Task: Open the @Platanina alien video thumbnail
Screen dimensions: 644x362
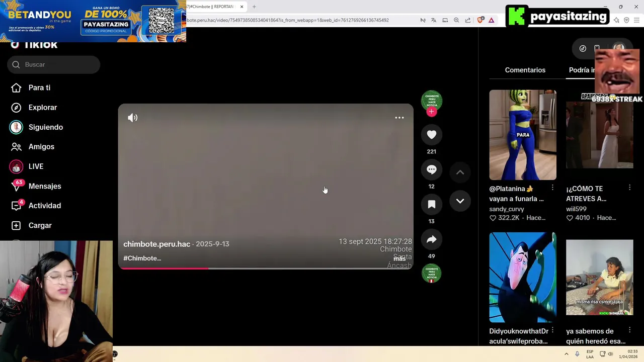Action: [x=523, y=135]
